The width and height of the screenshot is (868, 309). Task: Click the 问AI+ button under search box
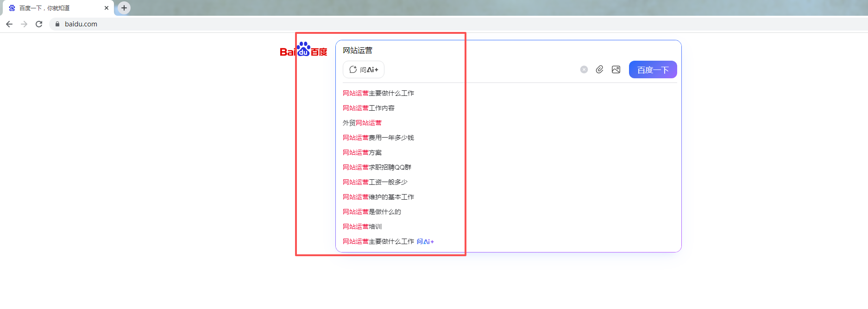tap(364, 69)
